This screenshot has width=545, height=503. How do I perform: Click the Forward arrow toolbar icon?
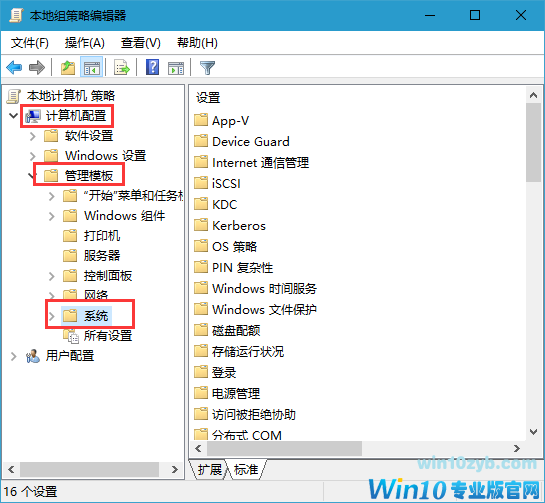(37, 67)
